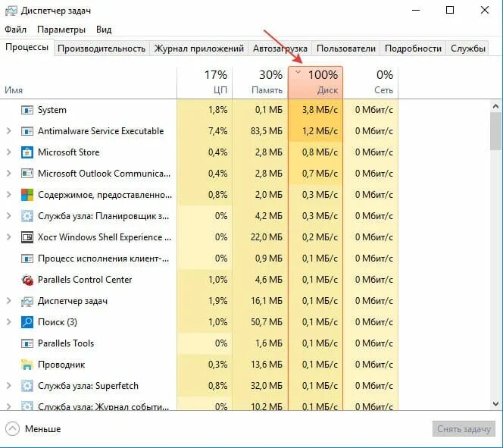The image size is (503, 448).
Task: Expand the Диспетчер задач process row
Action: click(x=9, y=301)
